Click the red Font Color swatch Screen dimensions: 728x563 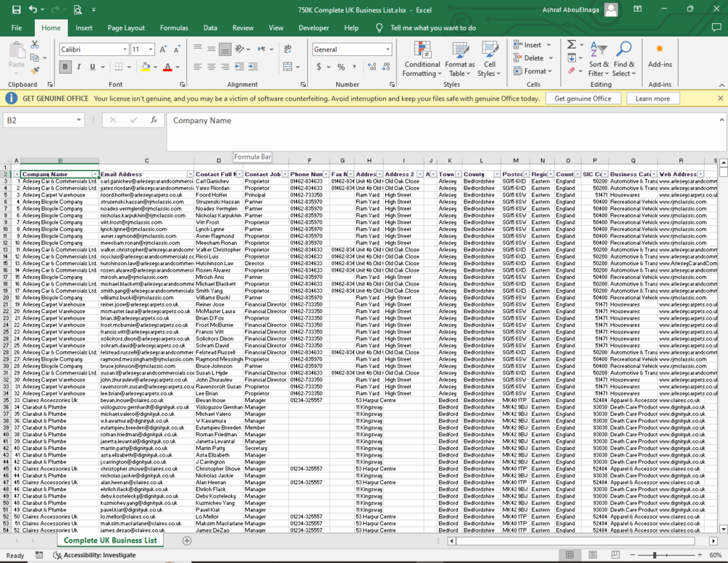pos(168,67)
